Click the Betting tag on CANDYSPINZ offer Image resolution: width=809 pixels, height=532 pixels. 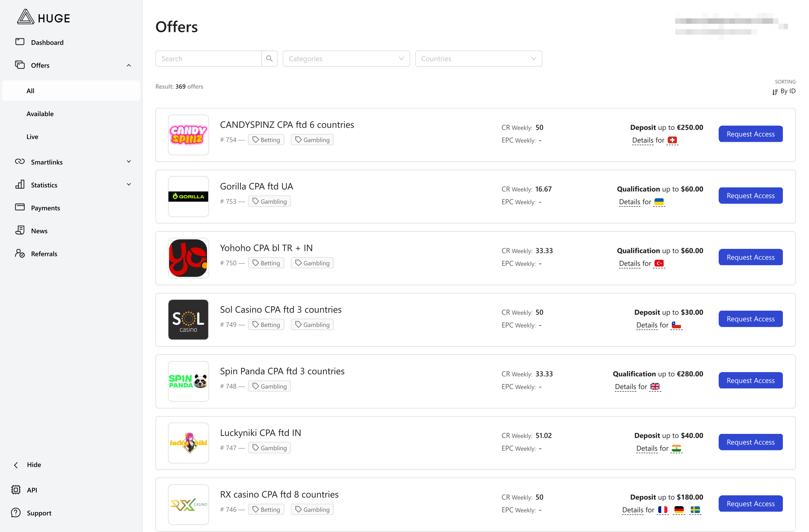pos(266,140)
